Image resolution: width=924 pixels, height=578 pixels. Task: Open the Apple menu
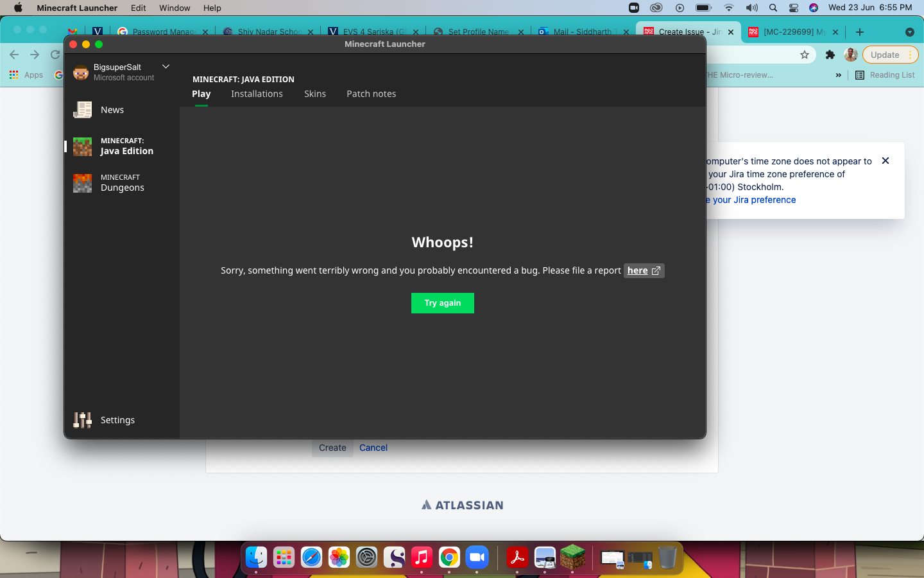pos(18,8)
